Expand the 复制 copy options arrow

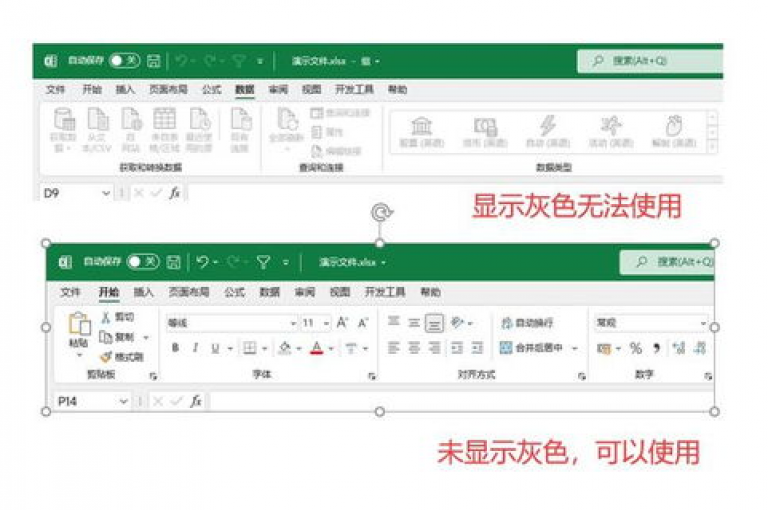click(146, 338)
